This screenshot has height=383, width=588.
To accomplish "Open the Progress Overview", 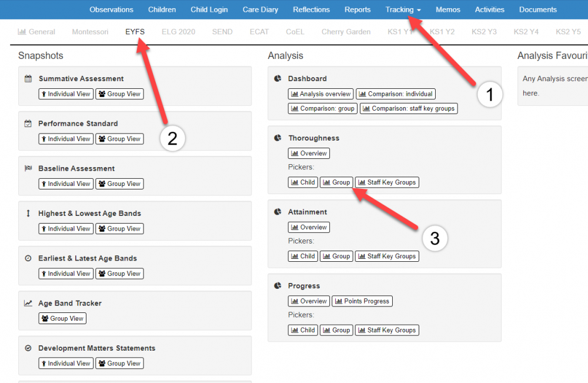I will pyautogui.click(x=309, y=301).
